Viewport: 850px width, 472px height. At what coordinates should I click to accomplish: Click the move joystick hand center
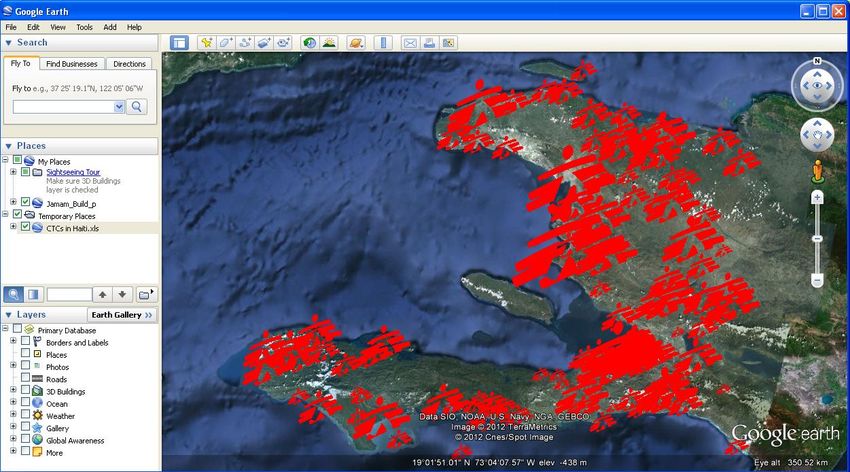(817, 134)
